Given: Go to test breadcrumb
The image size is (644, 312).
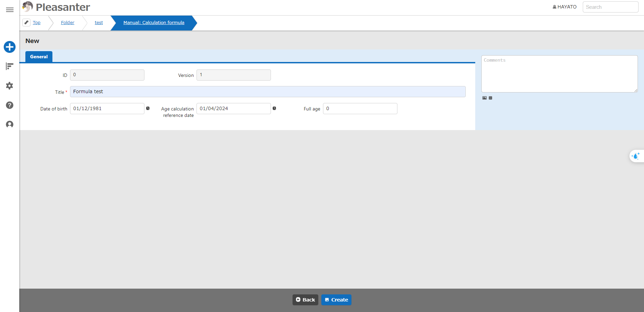Looking at the screenshot, I should [x=99, y=22].
